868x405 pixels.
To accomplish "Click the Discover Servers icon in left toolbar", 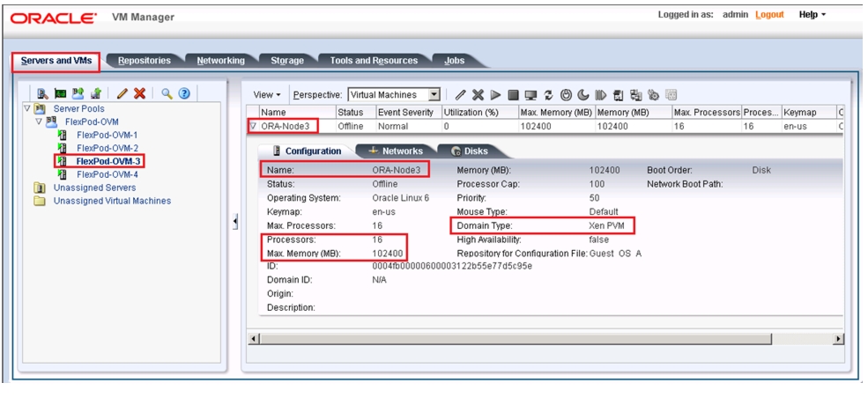I will click(42, 93).
